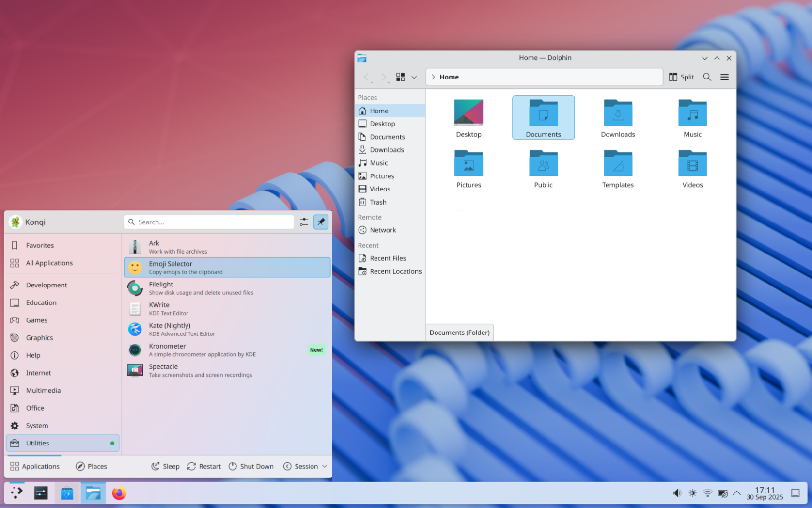Switch to the Places tab in the launcher
The width and height of the screenshot is (812, 508).
pos(91,466)
